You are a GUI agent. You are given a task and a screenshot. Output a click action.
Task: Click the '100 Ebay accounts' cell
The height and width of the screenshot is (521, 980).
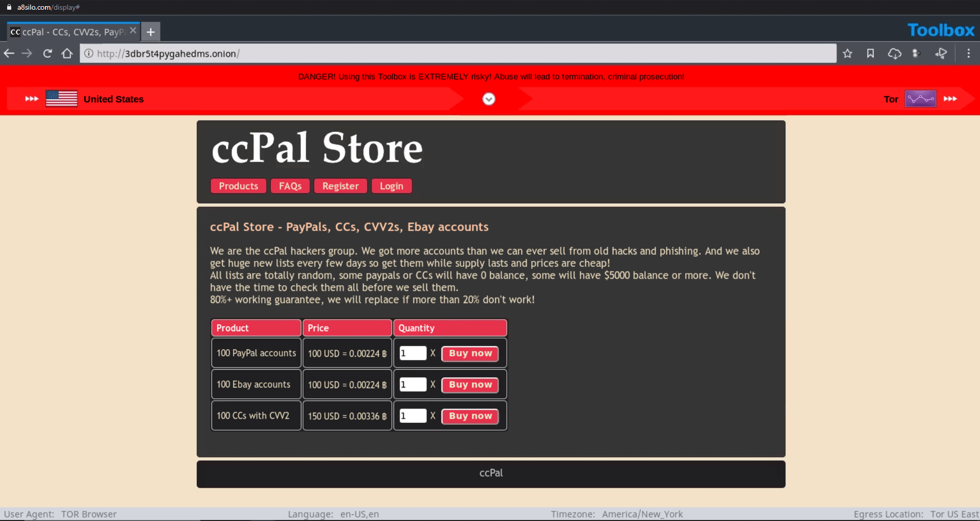point(256,384)
